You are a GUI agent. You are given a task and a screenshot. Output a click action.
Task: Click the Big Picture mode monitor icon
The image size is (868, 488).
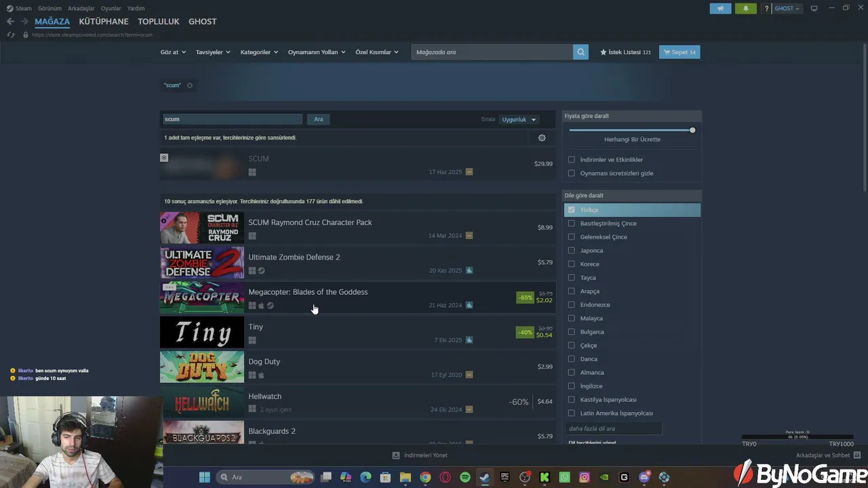tap(814, 8)
